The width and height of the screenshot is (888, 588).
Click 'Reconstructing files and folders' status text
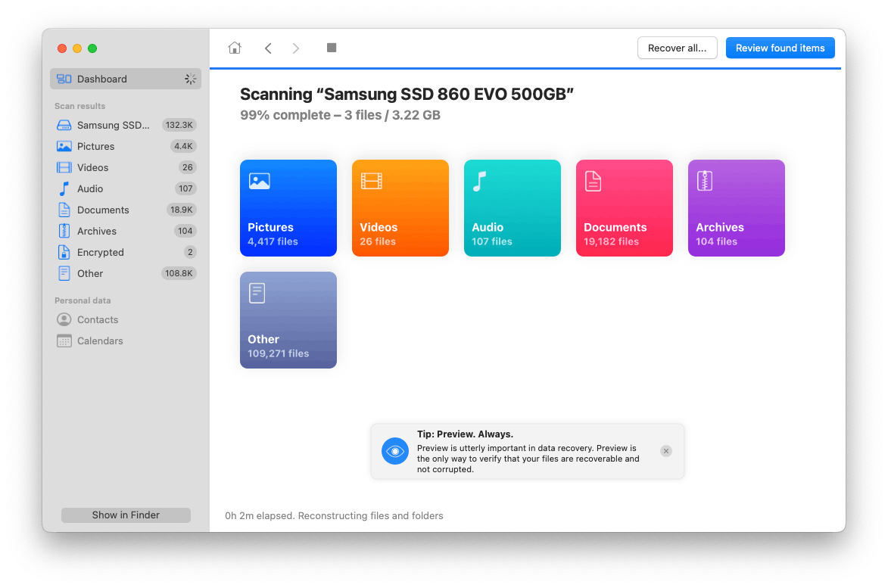371,515
